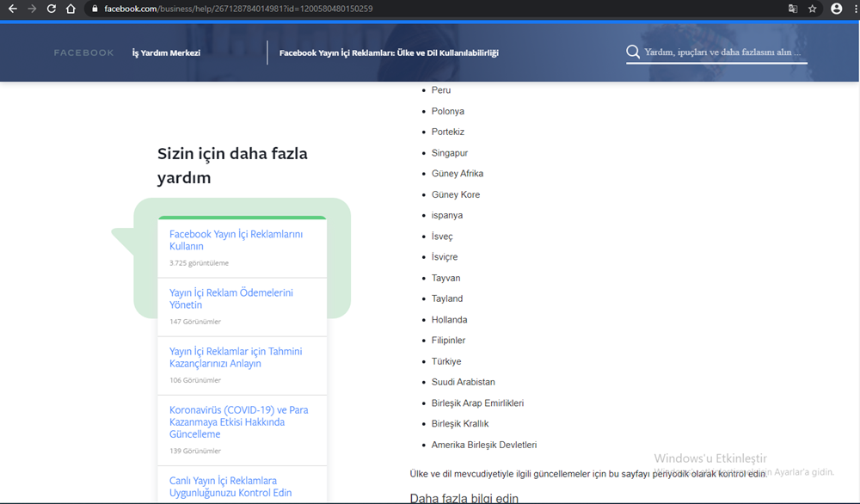
Task: Click Türkiye in the country list
Action: (446, 361)
